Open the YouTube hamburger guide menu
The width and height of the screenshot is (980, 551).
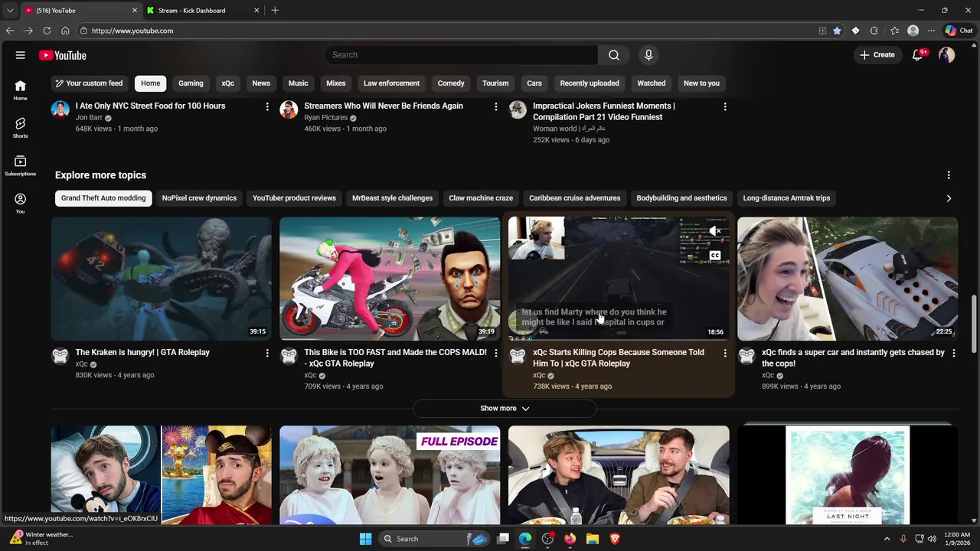tap(21, 55)
